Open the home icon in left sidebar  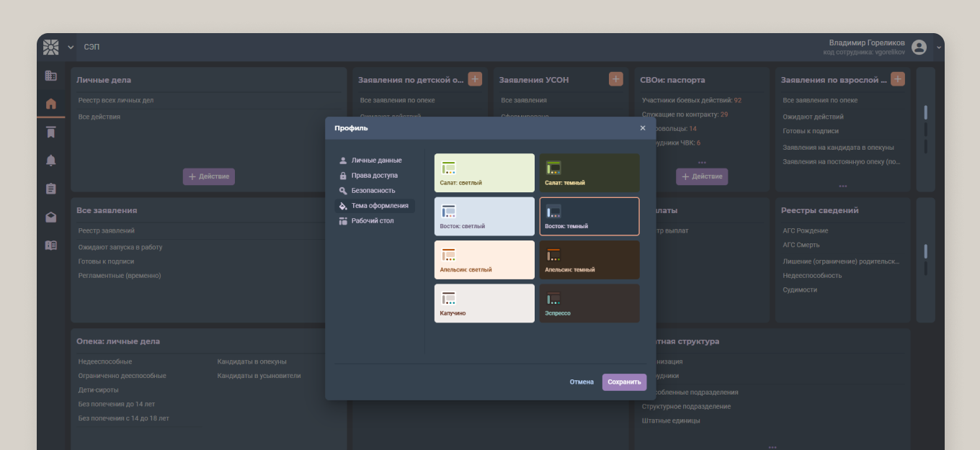[x=50, y=104]
